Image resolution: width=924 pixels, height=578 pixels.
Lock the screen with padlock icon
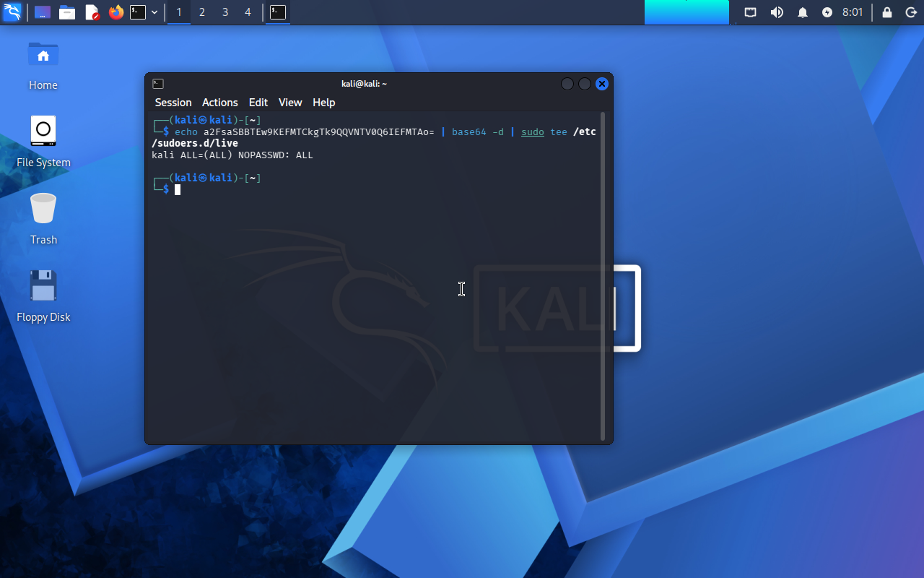click(887, 12)
